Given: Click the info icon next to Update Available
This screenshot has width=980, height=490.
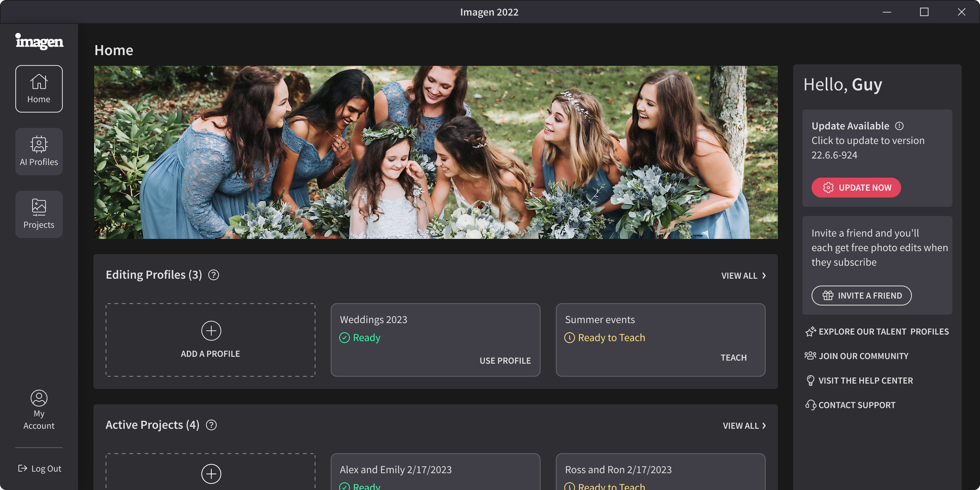Looking at the screenshot, I should click(900, 126).
